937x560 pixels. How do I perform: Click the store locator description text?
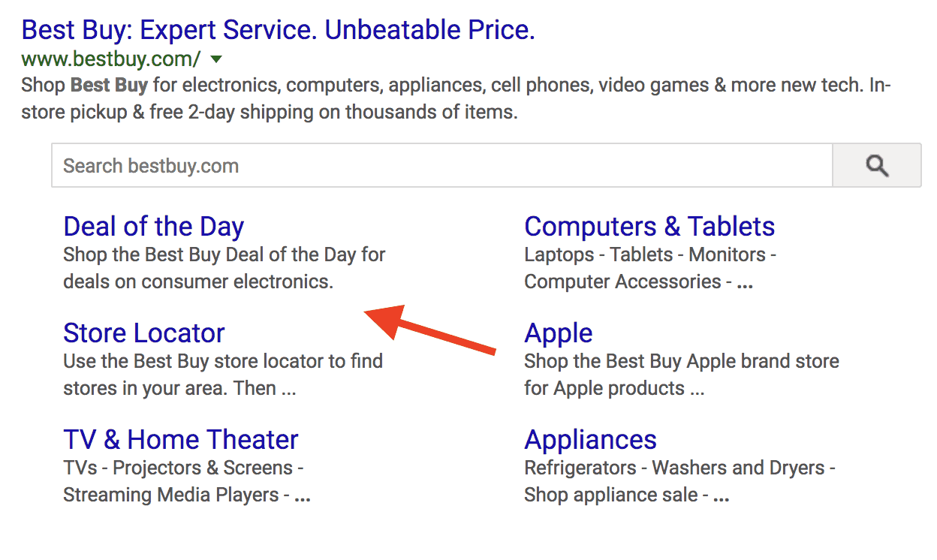click(223, 375)
